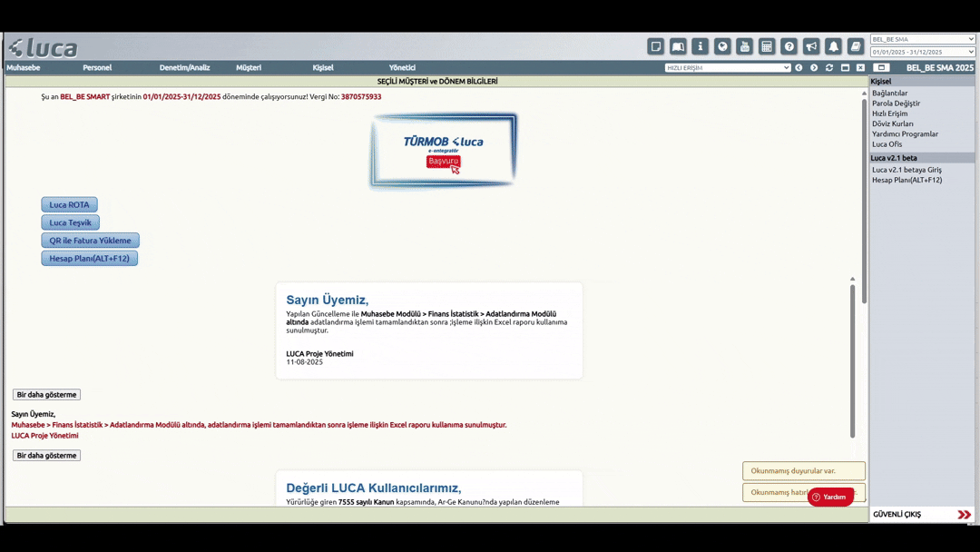Open the Muhasebe menu
Image resolution: width=980 pixels, height=552 pixels.
tap(24, 68)
